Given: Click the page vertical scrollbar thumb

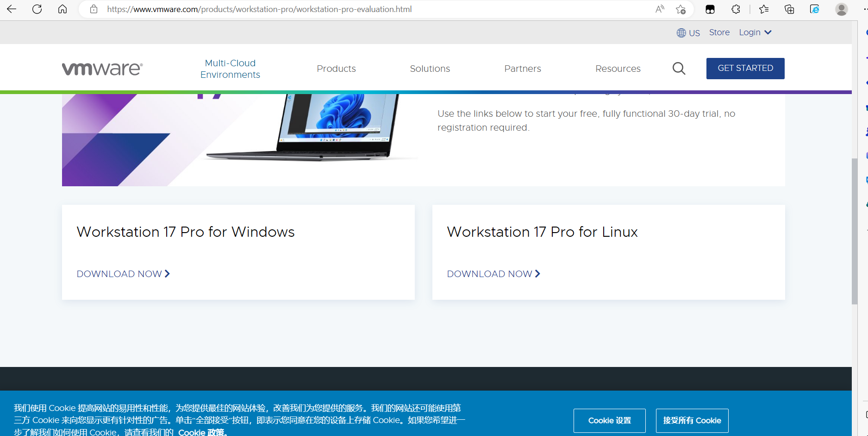Looking at the screenshot, I should tap(855, 232).
